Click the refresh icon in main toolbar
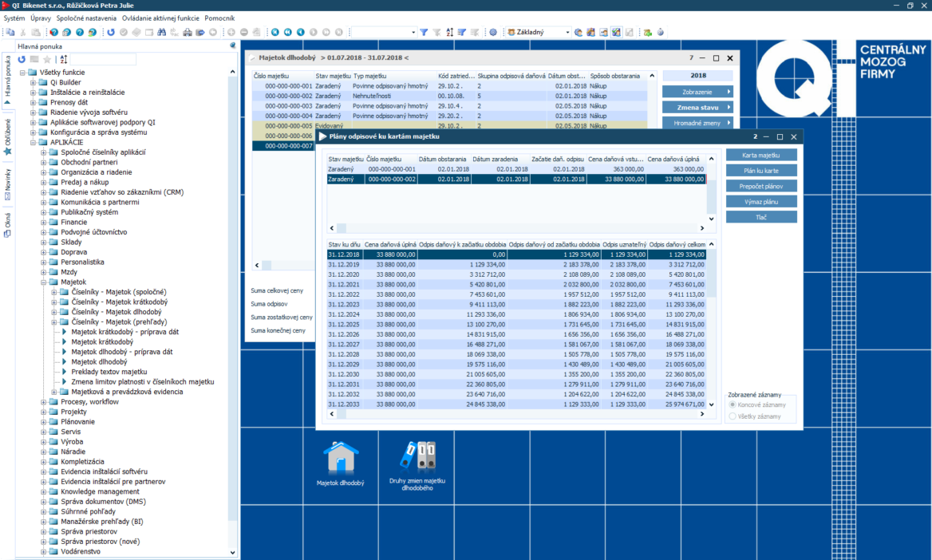 tap(111, 33)
